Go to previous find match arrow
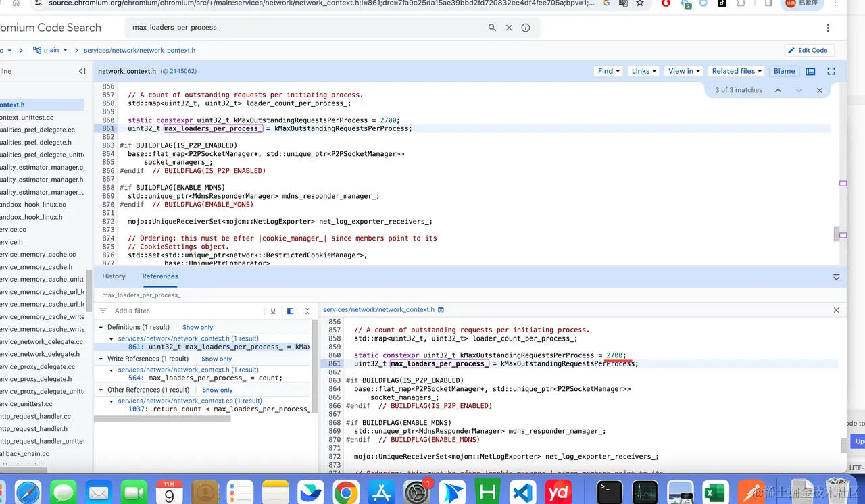Viewport: 865px width, 504px height. tap(778, 90)
